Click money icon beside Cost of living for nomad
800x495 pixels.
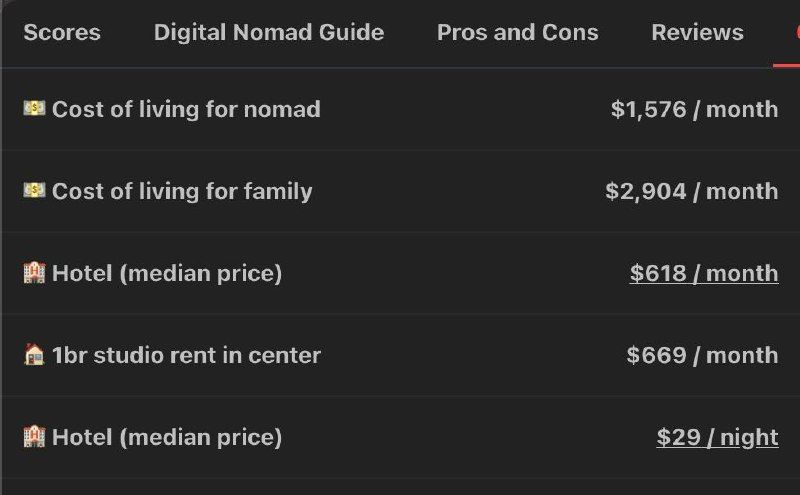click(x=34, y=108)
